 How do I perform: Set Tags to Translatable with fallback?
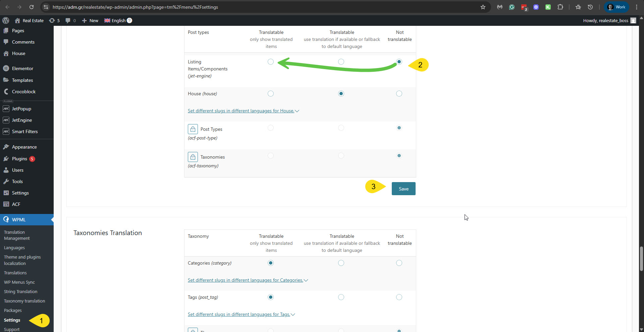[341, 297]
